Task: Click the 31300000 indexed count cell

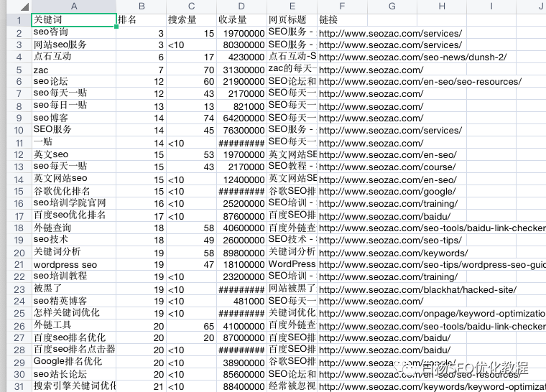Action: tap(241, 70)
